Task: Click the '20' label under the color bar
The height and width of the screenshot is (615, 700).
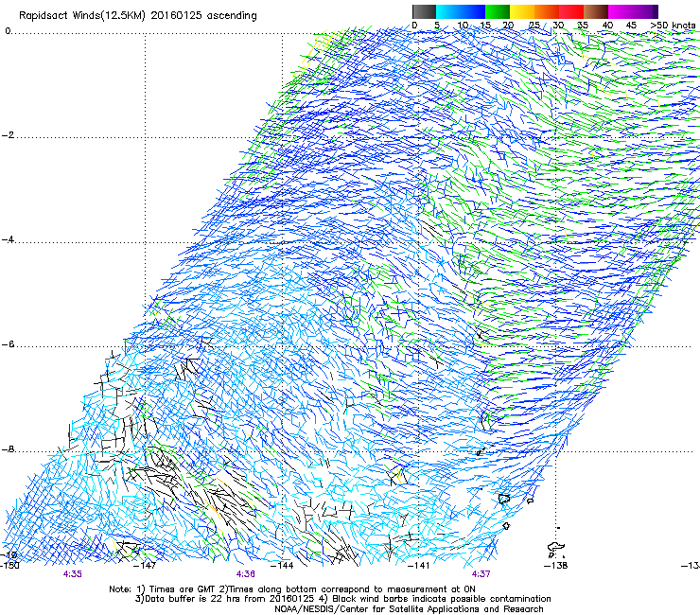Action: [509, 26]
